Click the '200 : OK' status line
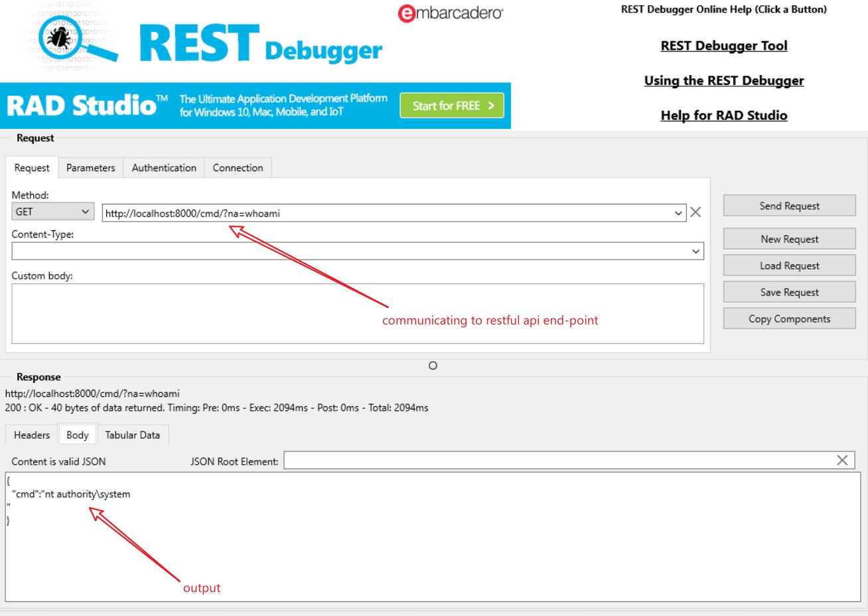The image size is (868, 616). tap(216, 408)
